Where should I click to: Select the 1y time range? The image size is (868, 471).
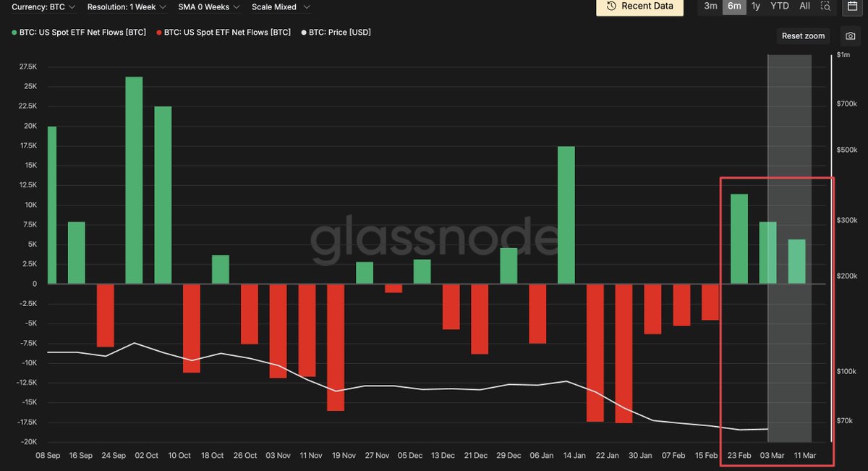click(756, 6)
